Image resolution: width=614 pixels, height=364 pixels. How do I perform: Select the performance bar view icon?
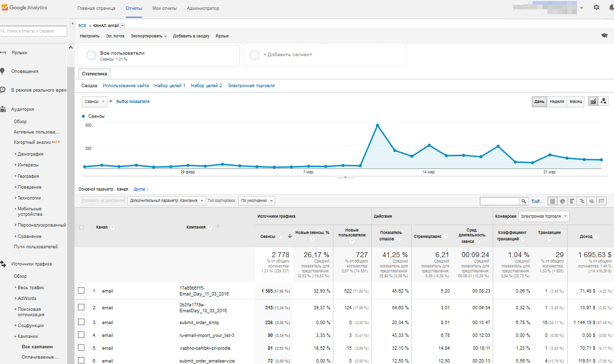point(572,201)
